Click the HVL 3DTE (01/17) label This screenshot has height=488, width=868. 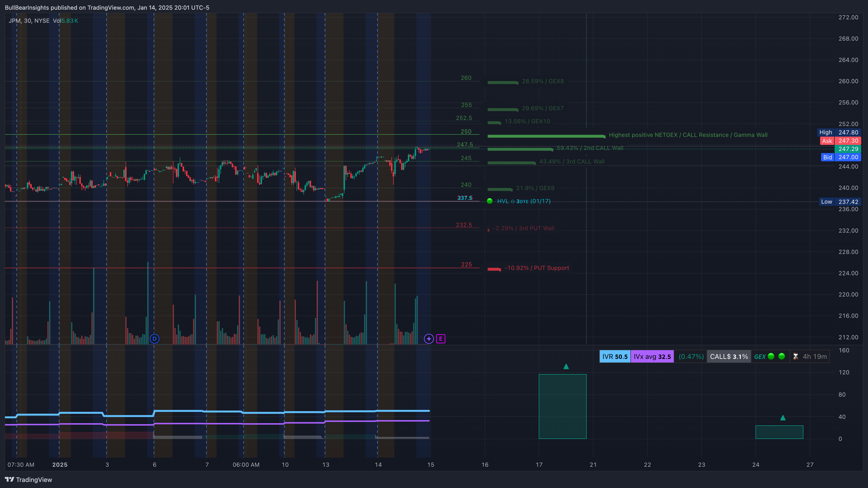pyautogui.click(x=524, y=201)
